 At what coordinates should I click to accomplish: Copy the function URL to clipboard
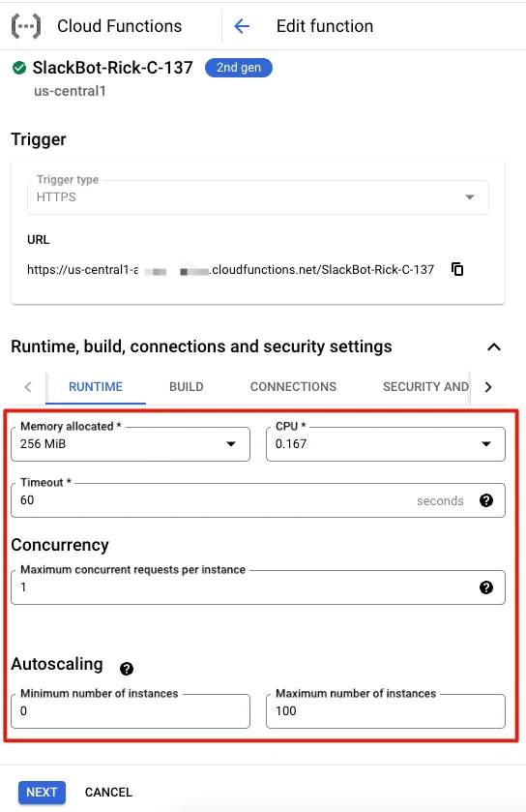[x=457, y=269]
